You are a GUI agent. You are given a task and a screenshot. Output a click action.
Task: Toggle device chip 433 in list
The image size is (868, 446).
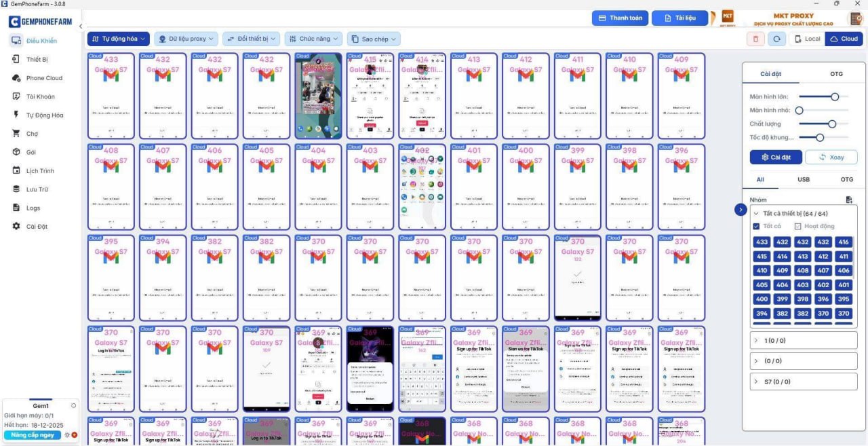pyautogui.click(x=762, y=242)
